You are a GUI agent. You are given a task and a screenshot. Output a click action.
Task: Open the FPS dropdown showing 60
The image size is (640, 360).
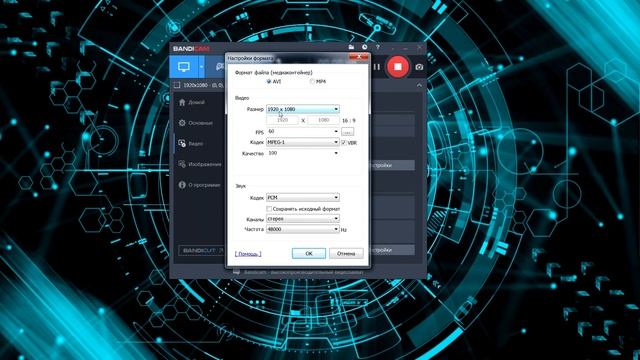[x=302, y=131]
